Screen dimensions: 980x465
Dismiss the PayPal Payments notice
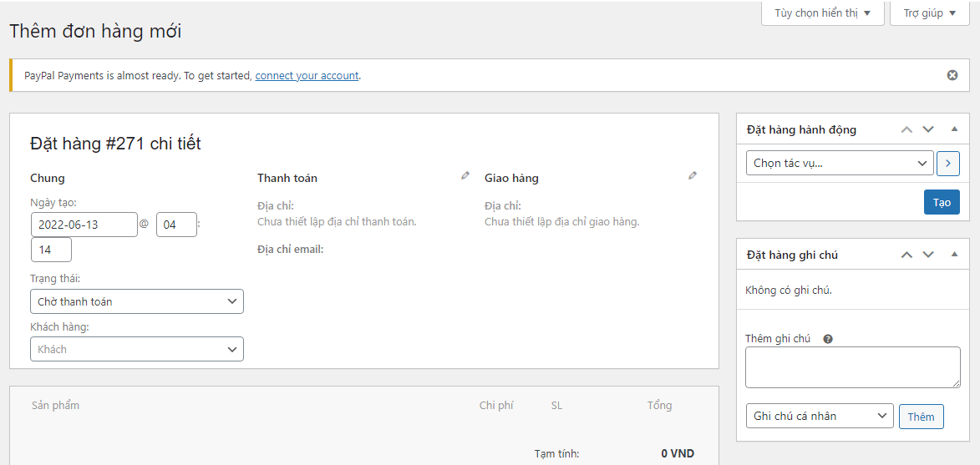[x=952, y=75]
